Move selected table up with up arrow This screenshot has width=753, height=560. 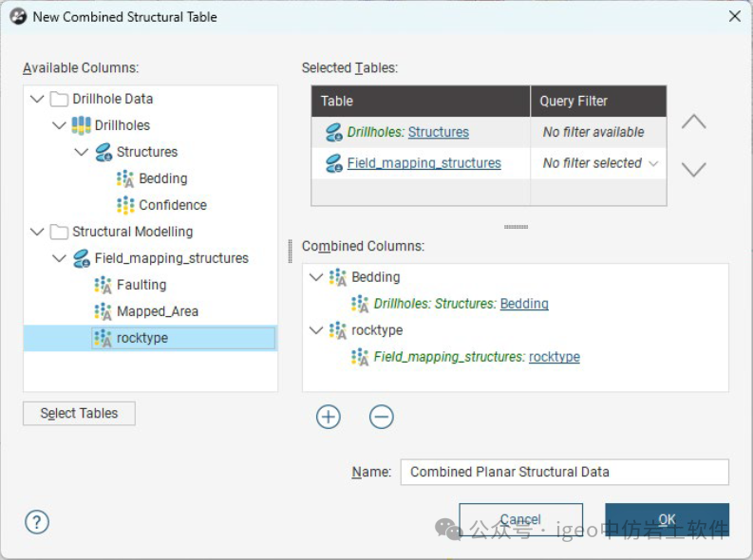pyautogui.click(x=694, y=122)
